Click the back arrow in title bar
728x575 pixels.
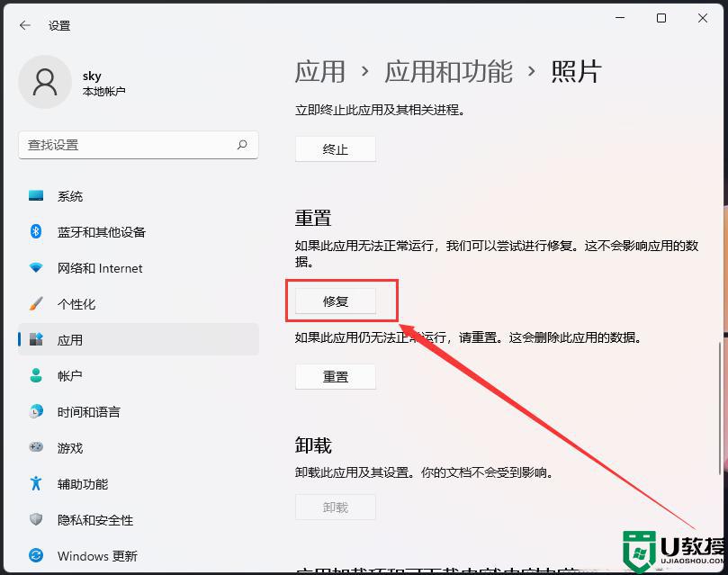click(x=24, y=26)
